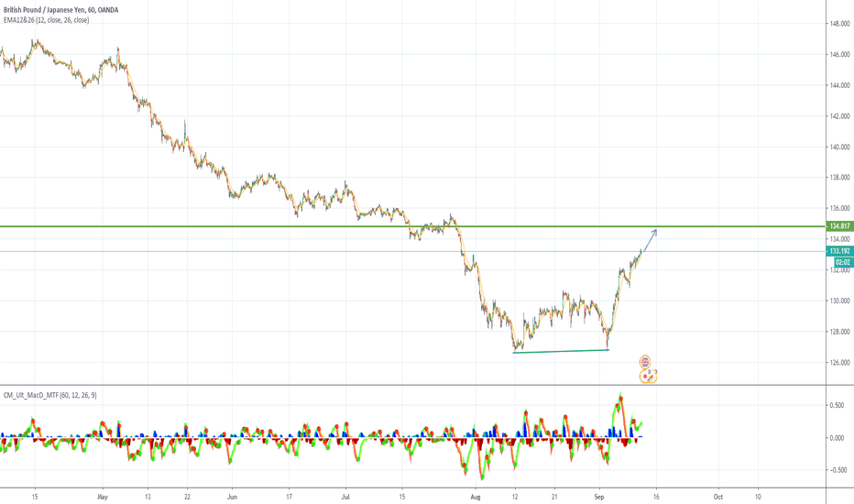Click the 02:02 bar countdown label
Viewport: 854px width, 504px height.
tap(843, 262)
